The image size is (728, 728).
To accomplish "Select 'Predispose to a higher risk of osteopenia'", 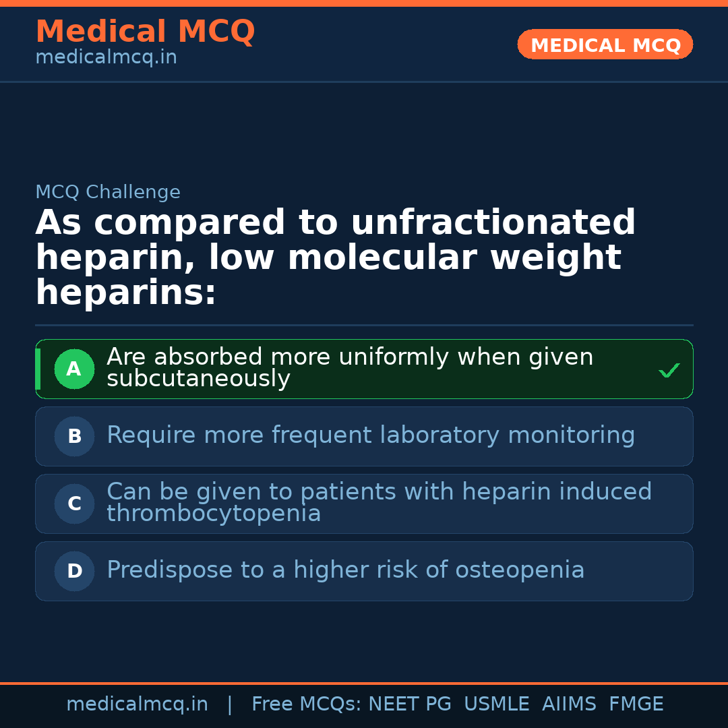I will pyautogui.click(x=345, y=570).
